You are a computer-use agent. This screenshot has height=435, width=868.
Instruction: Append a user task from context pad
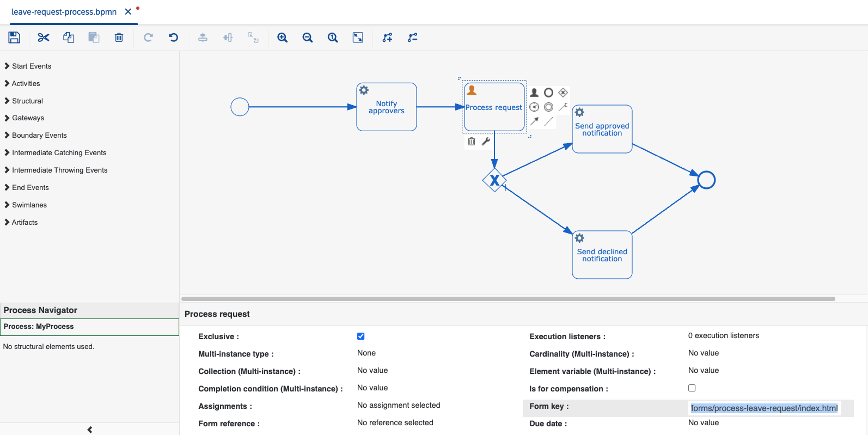[534, 93]
